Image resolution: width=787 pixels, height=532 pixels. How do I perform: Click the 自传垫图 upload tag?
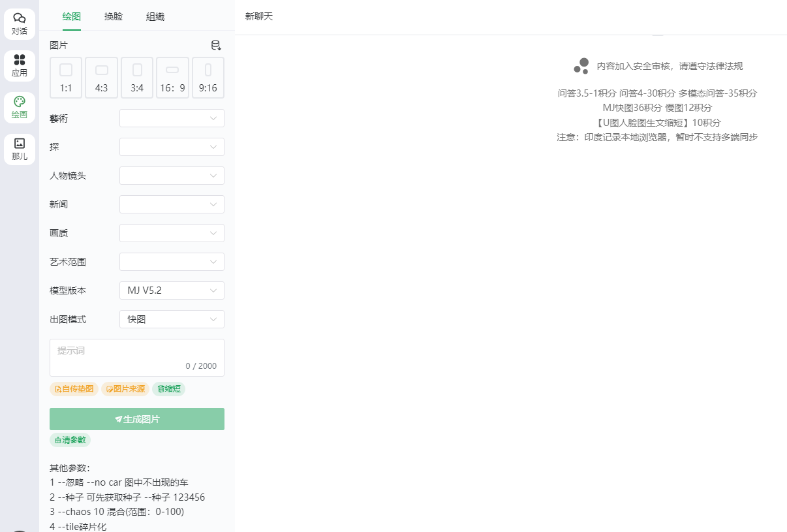tap(74, 389)
